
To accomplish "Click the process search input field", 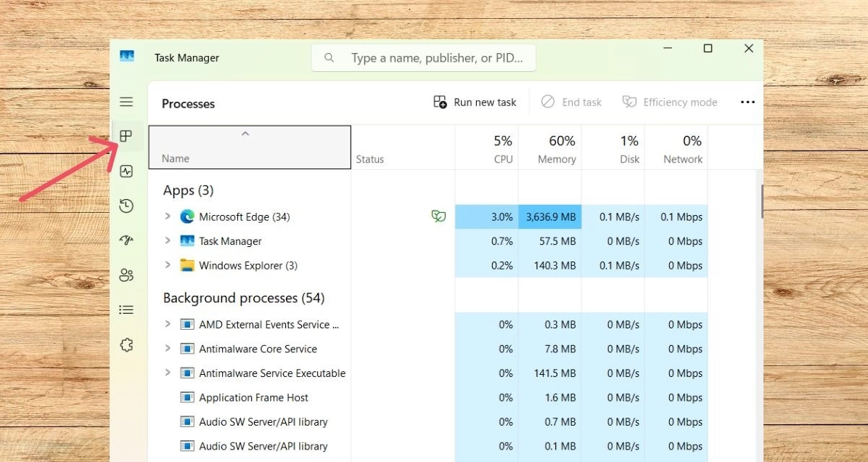I will (424, 57).
